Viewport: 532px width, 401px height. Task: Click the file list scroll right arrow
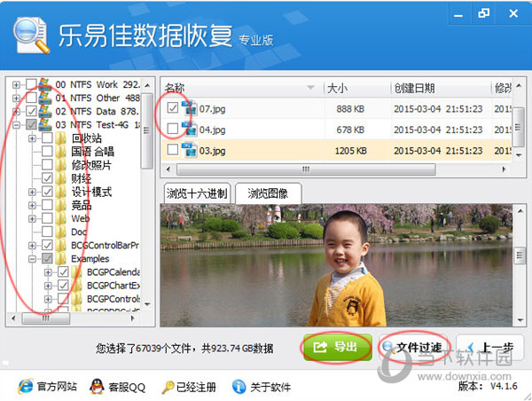click(504, 169)
